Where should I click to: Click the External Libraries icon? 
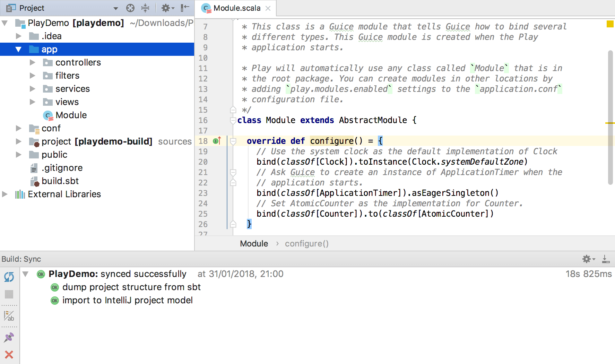point(20,194)
